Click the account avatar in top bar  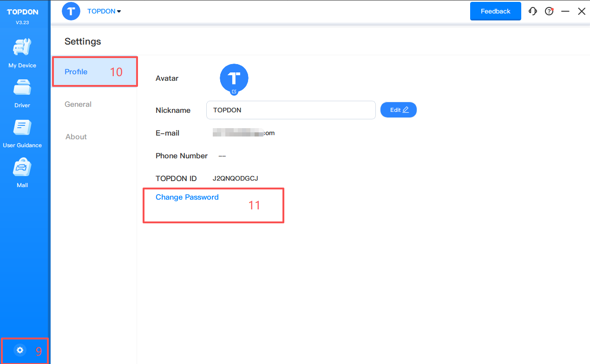click(71, 11)
